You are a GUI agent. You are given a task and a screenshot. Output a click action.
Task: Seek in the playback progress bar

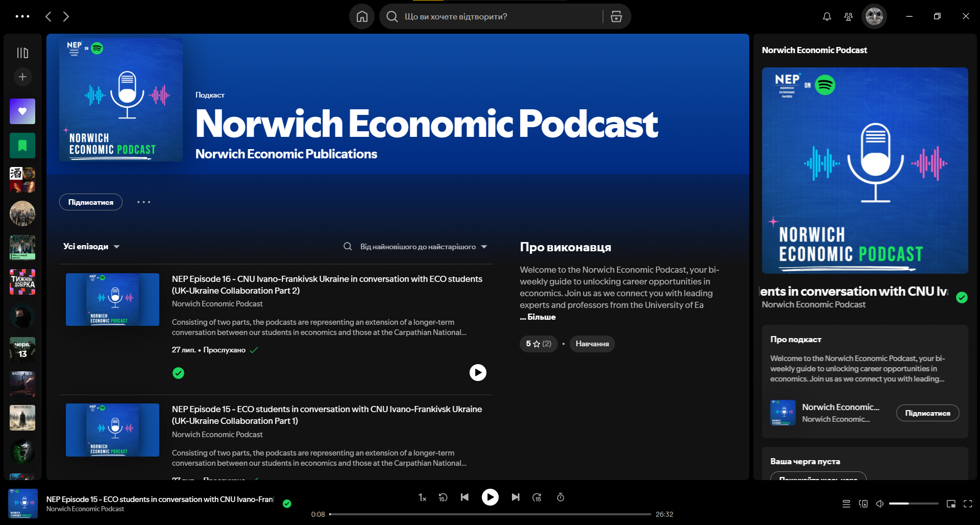(x=490, y=514)
